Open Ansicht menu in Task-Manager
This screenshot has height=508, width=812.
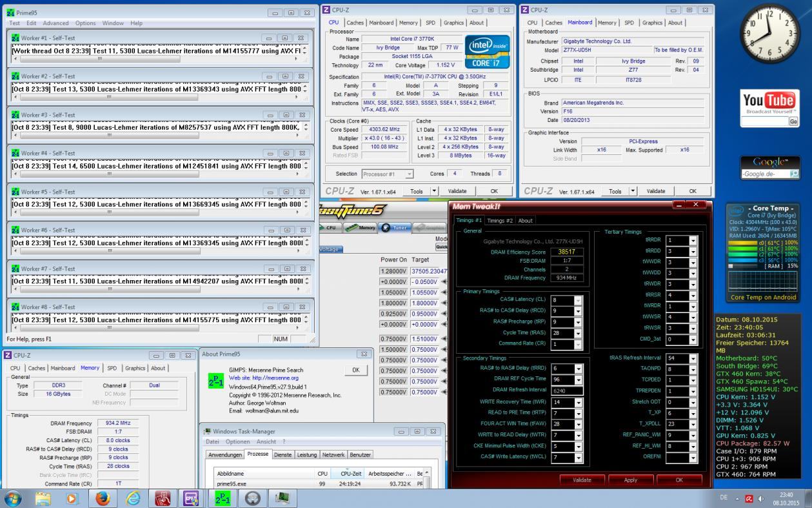pos(266,442)
